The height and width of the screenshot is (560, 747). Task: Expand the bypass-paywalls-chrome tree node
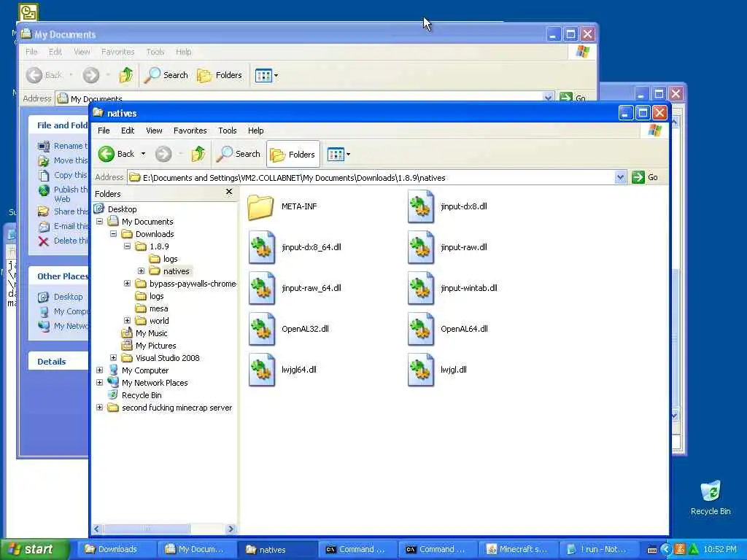pyautogui.click(x=127, y=284)
